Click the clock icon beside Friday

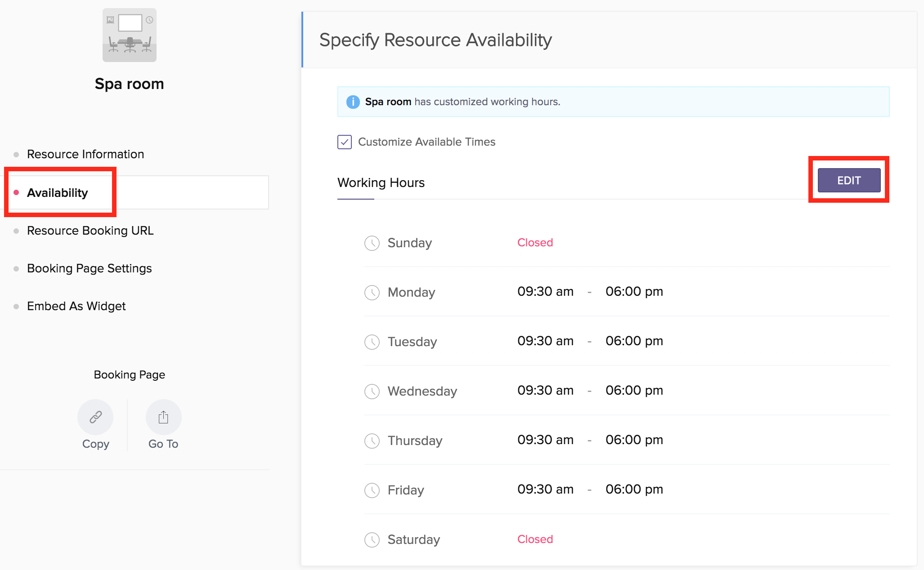tap(372, 490)
